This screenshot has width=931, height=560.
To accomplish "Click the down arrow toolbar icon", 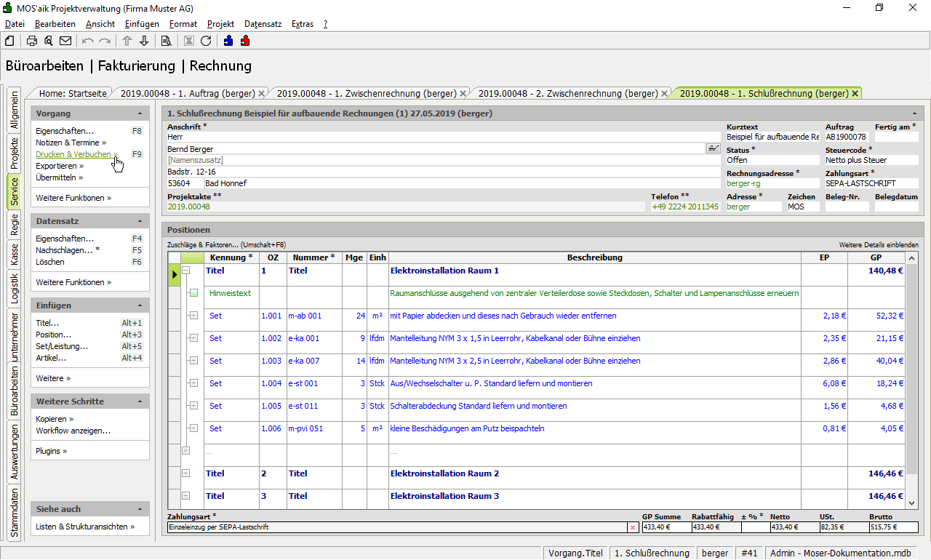I will (x=144, y=41).
